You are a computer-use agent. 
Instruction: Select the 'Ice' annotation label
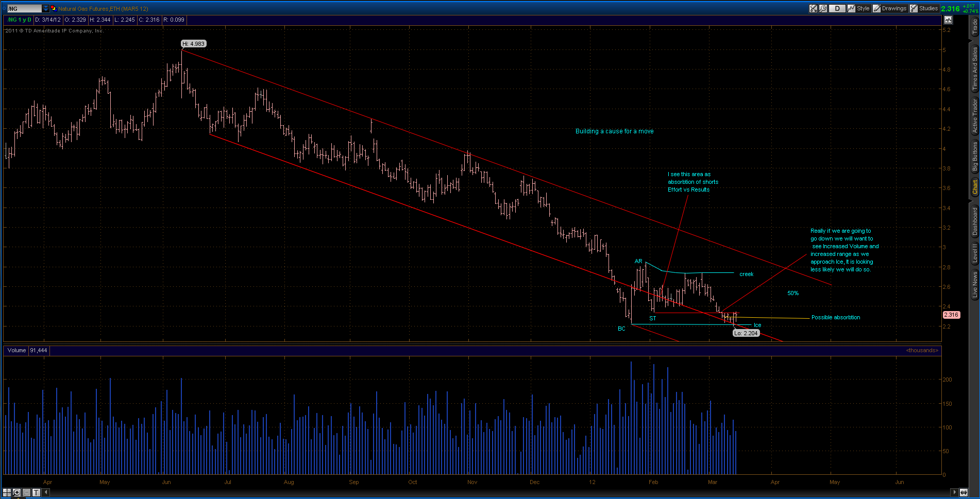point(757,325)
